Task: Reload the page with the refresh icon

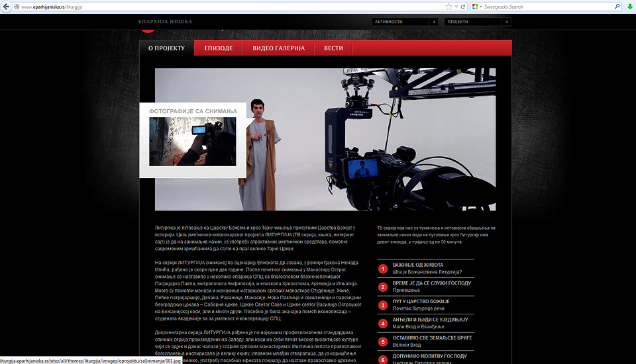Action: [463, 7]
